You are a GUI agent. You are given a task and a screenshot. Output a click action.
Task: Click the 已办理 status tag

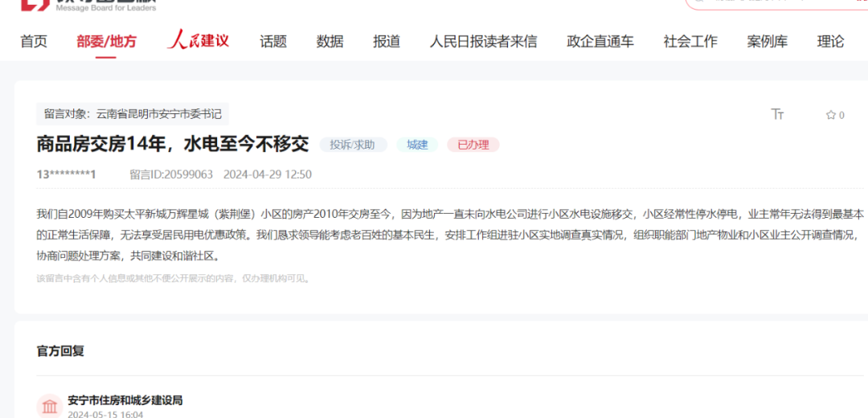click(x=473, y=145)
